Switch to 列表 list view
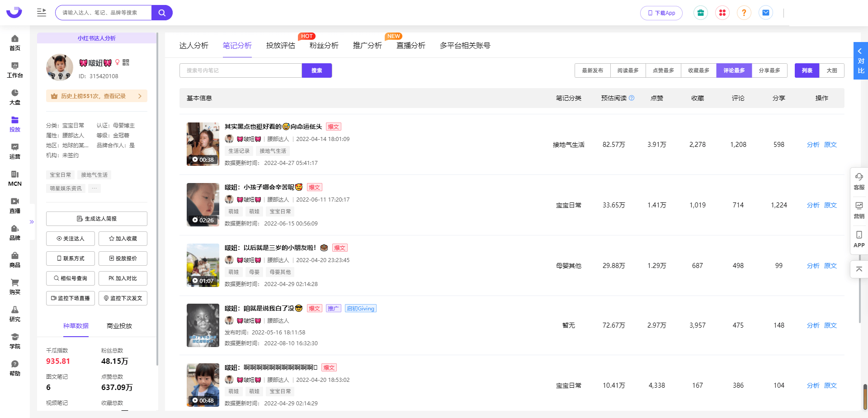This screenshot has height=418, width=868. coord(807,70)
